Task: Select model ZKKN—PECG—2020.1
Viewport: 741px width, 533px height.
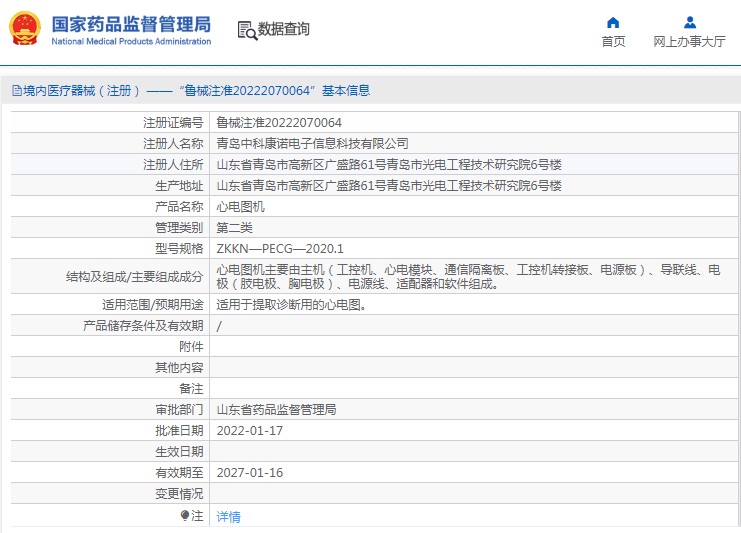Action: [280, 249]
